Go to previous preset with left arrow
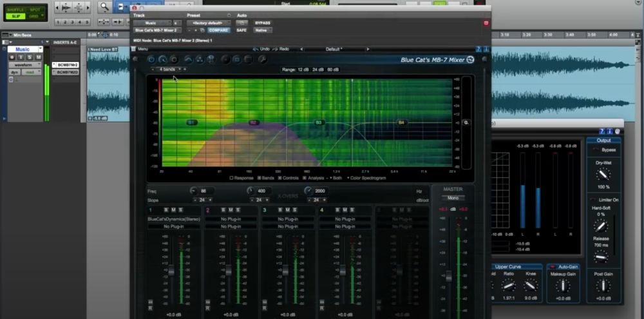The width and height of the screenshot is (644, 319). click(x=301, y=50)
